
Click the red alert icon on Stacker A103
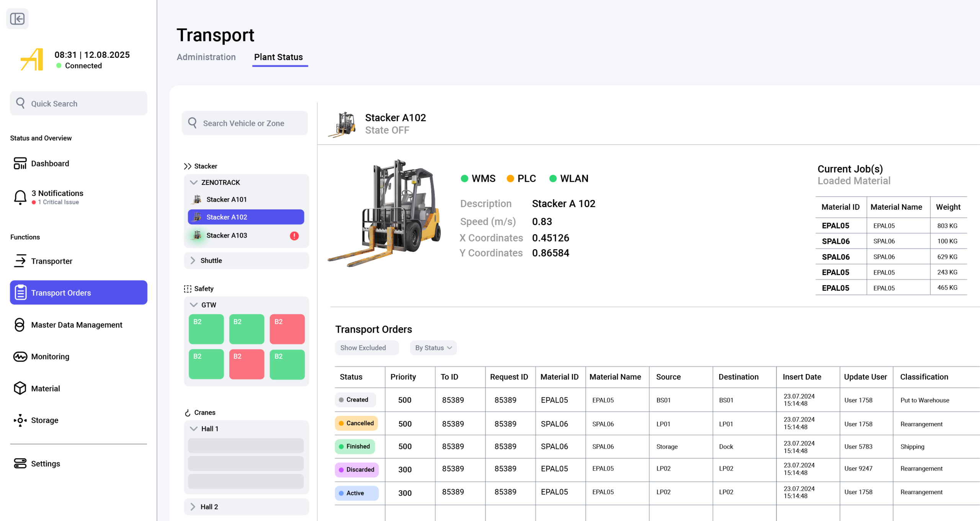(x=294, y=236)
